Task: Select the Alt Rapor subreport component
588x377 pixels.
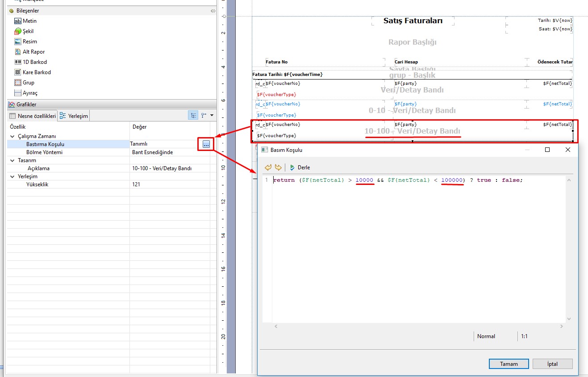Action: pyautogui.click(x=33, y=52)
